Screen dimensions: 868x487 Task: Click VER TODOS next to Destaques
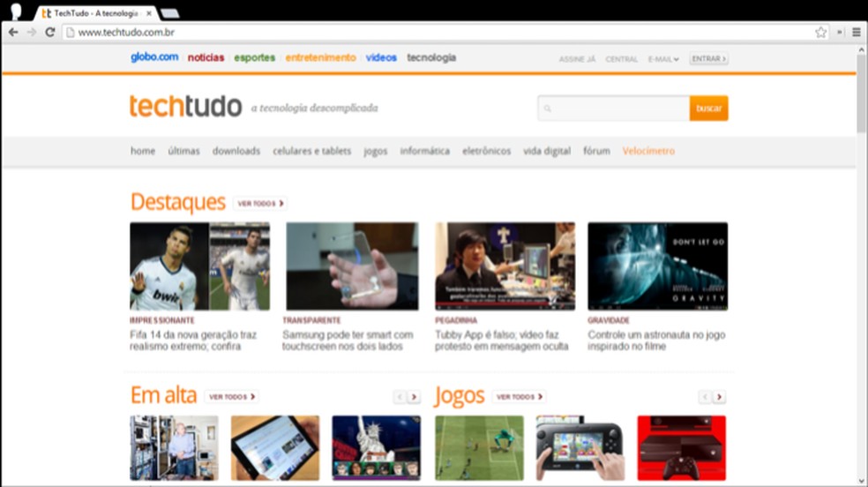click(x=260, y=204)
